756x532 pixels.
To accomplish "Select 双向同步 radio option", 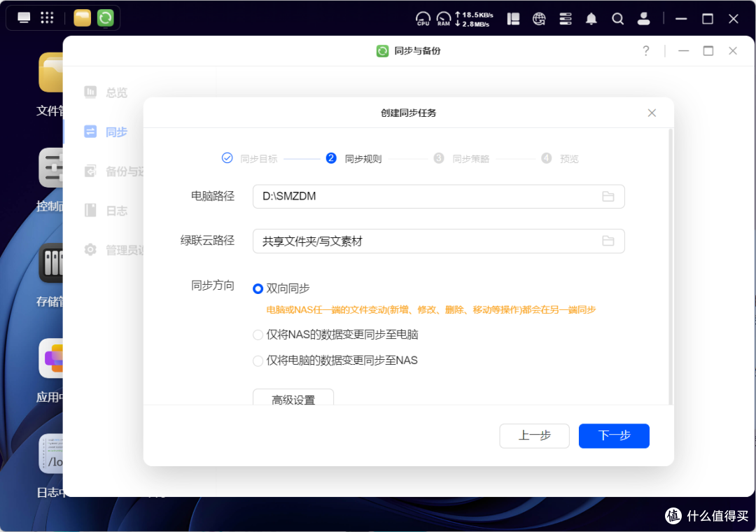I will click(258, 288).
